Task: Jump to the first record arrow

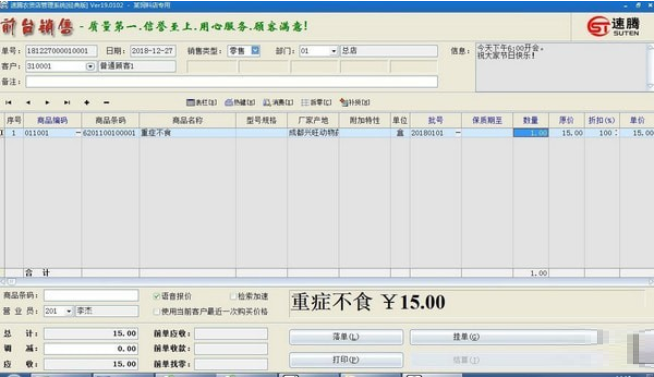Action: tap(8, 103)
